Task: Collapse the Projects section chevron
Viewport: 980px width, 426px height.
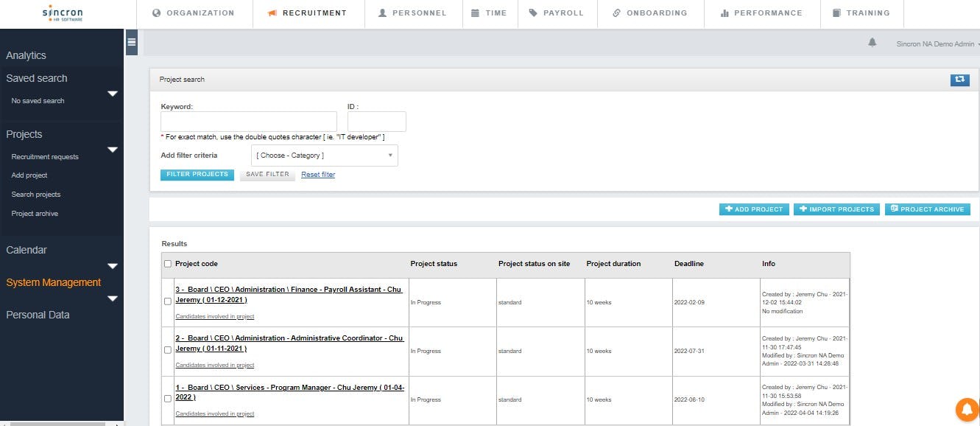Action: [113, 149]
